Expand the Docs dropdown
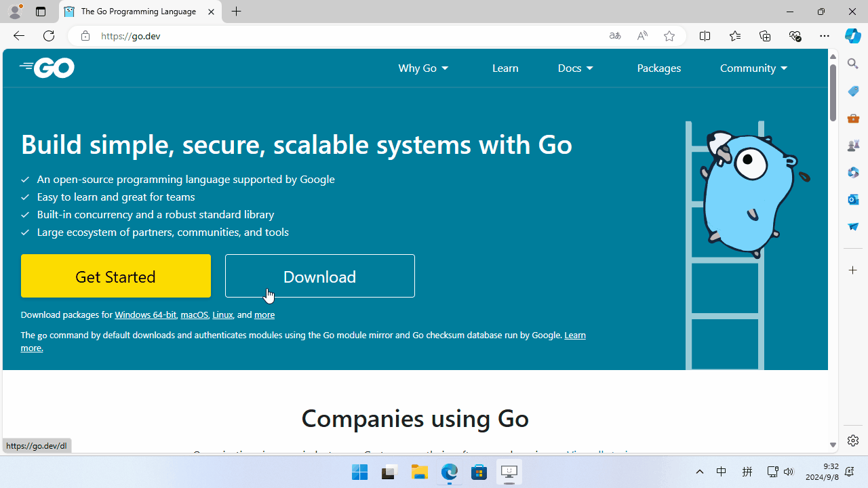The width and height of the screenshot is (868, 488). click(575, 68)
